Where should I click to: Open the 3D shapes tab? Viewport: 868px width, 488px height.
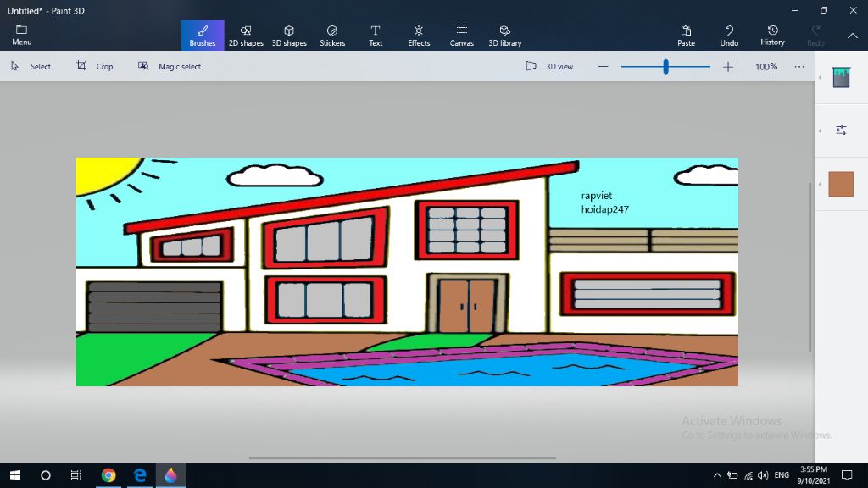(x=289, y=36)
